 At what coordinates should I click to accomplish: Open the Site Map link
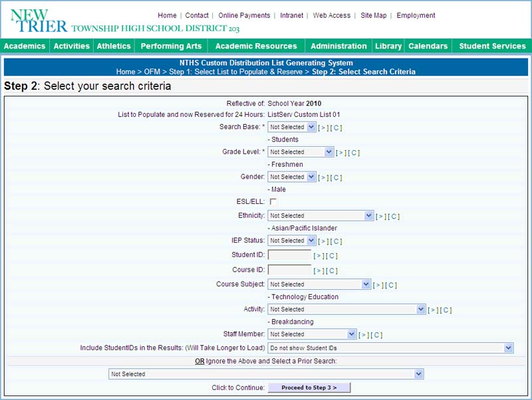pos(374,15)
